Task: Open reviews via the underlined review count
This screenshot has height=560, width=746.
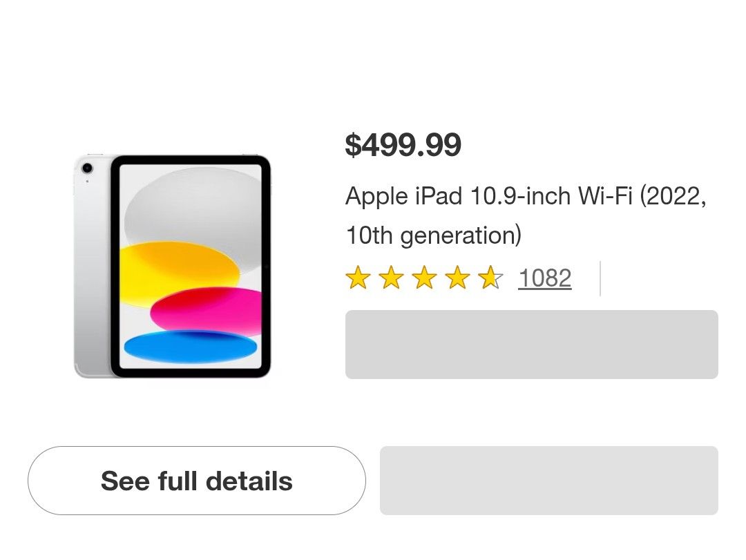Action: [x=545, y=278]
